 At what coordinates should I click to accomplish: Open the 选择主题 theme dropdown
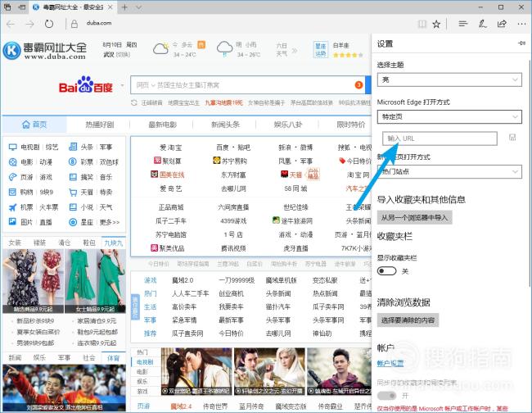pos(449,79)
